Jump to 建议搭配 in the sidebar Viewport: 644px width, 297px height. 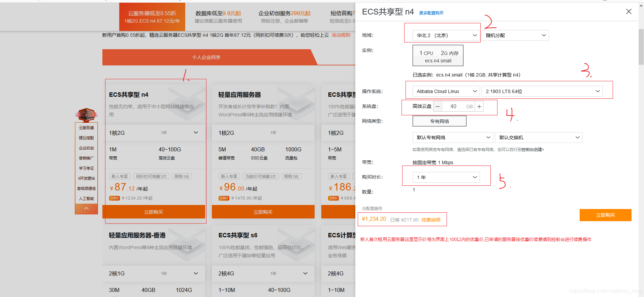coord(86,138)
